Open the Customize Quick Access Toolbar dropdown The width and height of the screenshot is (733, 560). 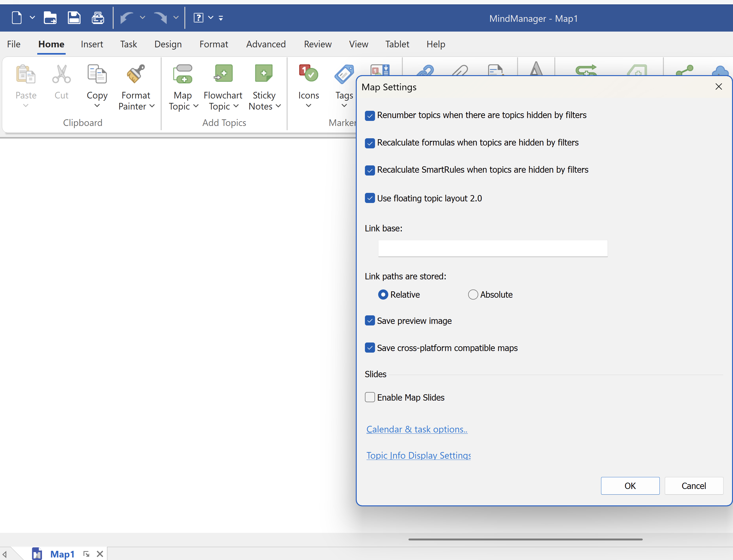221,18
